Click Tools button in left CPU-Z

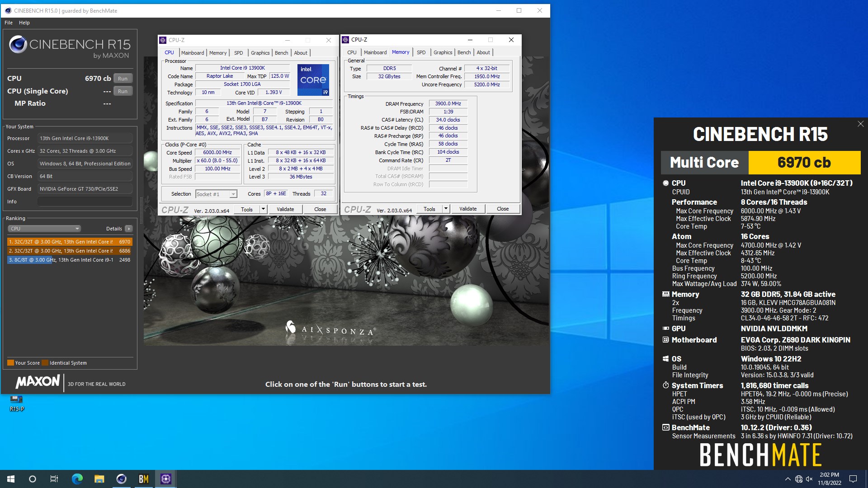tap(247, 209)
